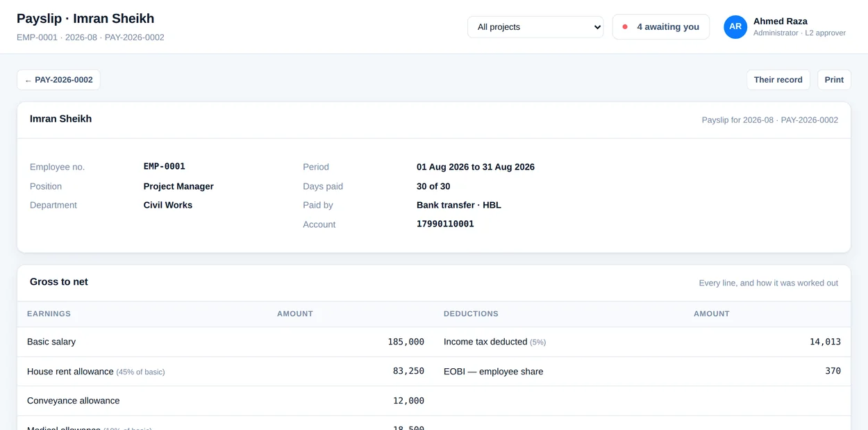Click the 30 of 30 days paid value

coord(433,186)
